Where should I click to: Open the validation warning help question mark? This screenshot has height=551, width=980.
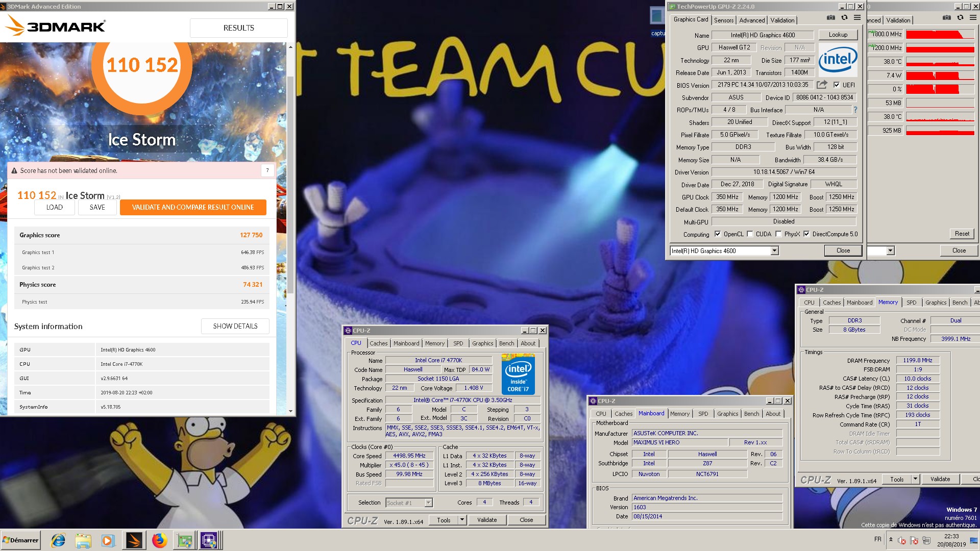[x=267, y=170]
